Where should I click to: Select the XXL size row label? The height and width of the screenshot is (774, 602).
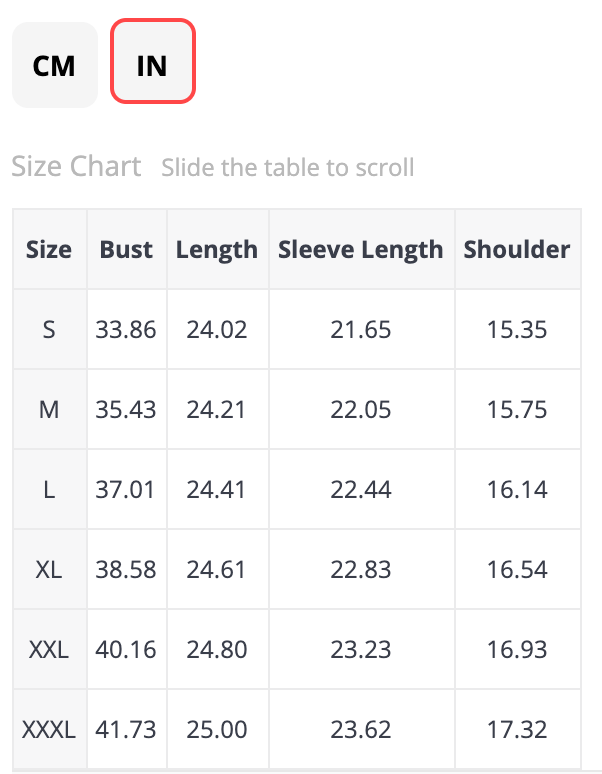(49, 650)
